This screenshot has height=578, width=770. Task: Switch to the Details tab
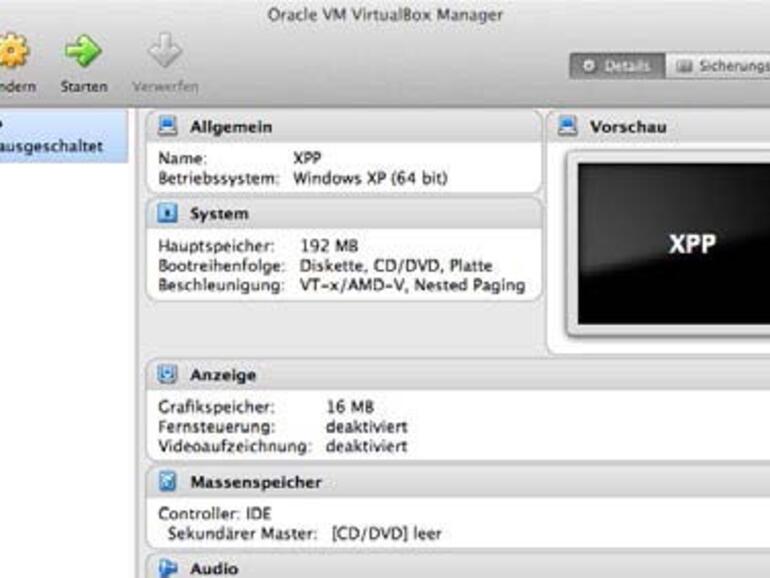(617, 66)
